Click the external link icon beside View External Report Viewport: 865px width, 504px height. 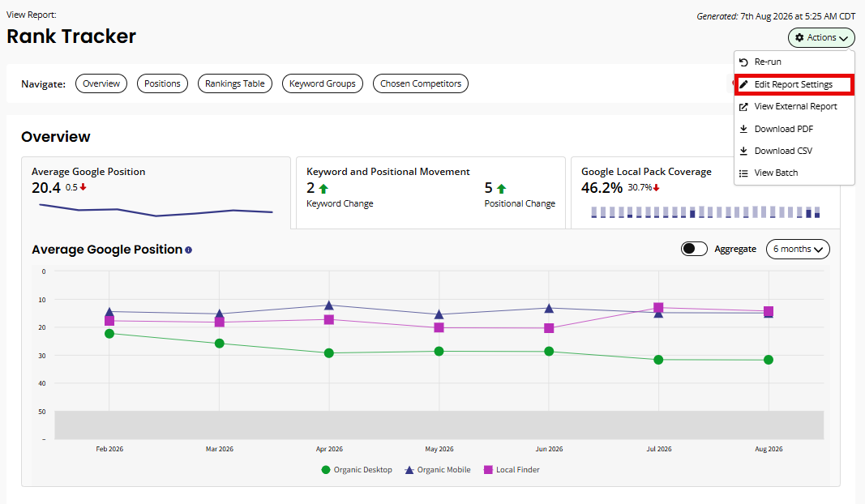tap(743, 106)
